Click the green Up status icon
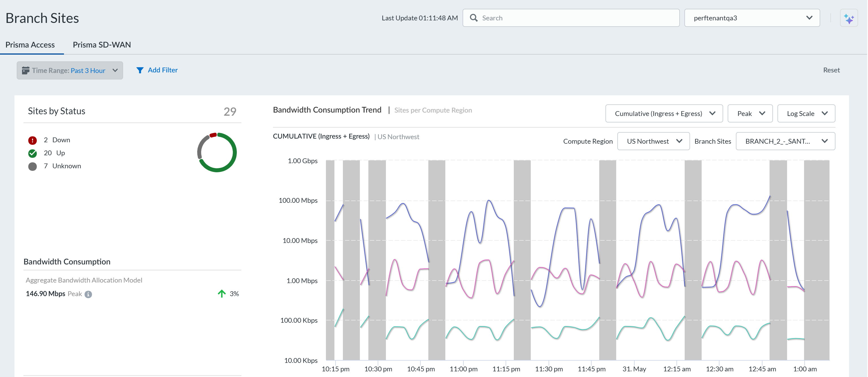The width and height of the screenshot is (868, 377). 32,153
